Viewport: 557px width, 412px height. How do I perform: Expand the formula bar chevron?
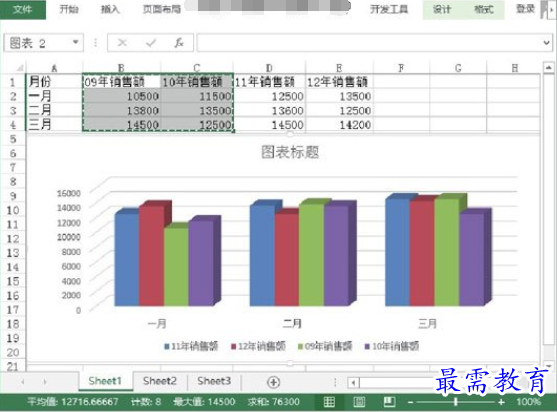[x=546, y=43]
